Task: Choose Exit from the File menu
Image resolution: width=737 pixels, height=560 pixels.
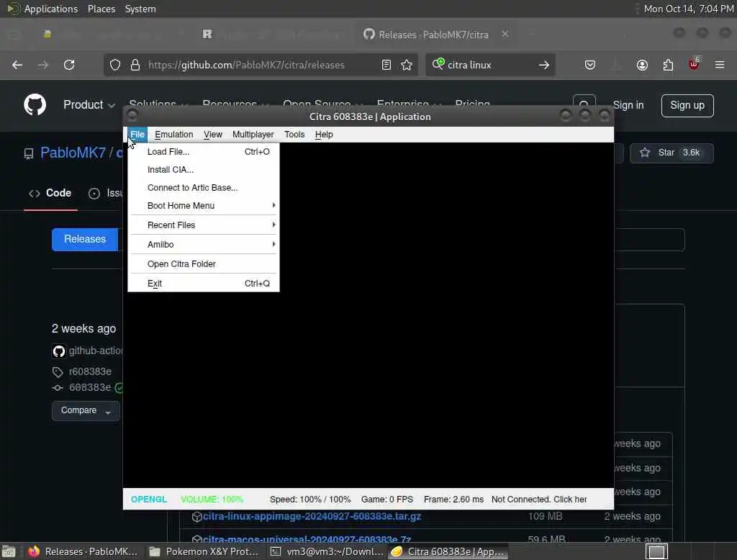Action: [204, 284]
